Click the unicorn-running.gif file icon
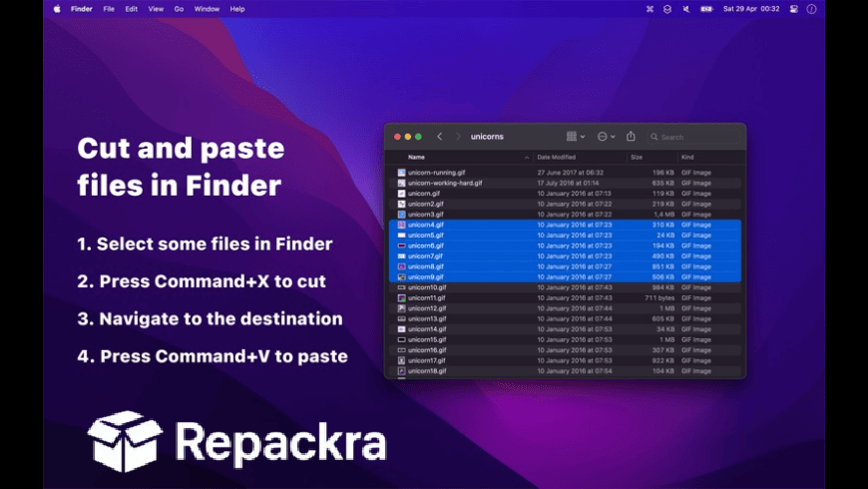This screenshot has width=868, height=489. (x=401, y=173)
